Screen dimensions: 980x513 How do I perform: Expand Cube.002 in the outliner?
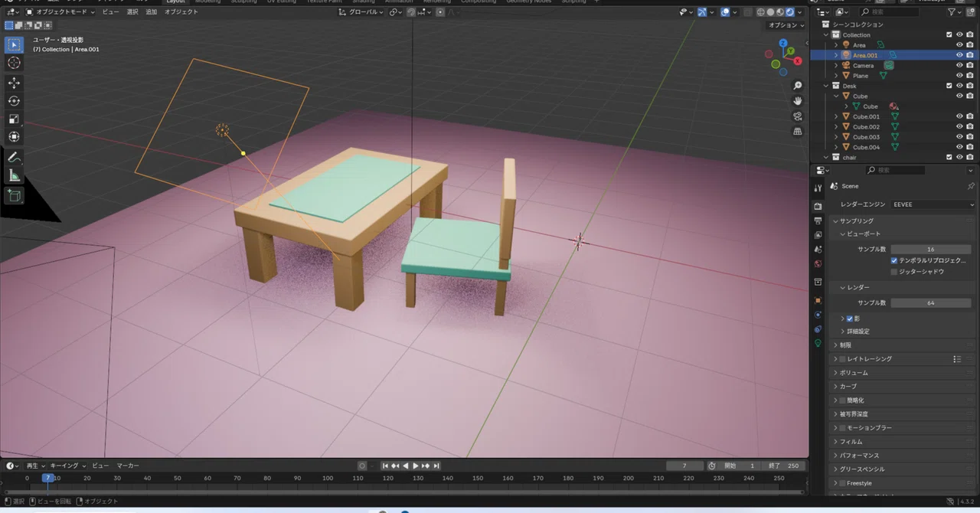coord(836,126)
